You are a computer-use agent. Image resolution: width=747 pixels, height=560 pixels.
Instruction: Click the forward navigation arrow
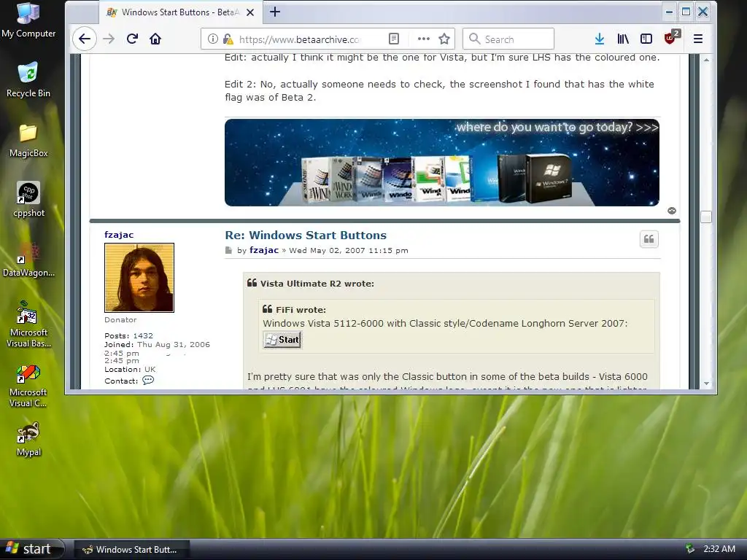[x=109, y=39]
